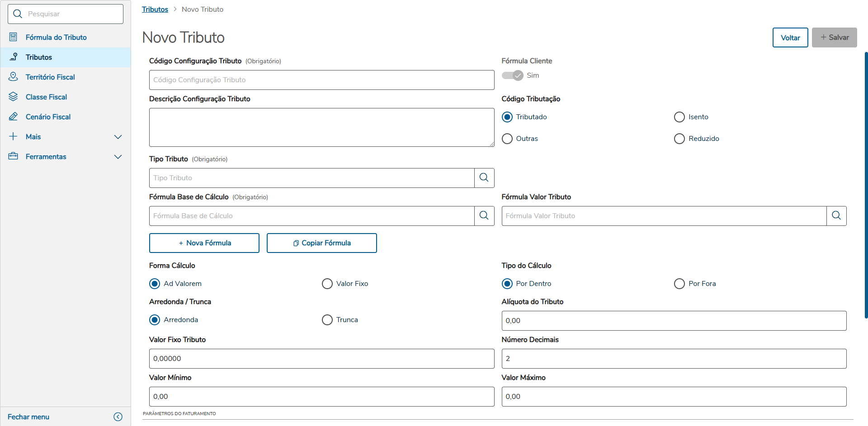
Task: Open Tributos in the sidebar menu
Action: pos(39,57)
